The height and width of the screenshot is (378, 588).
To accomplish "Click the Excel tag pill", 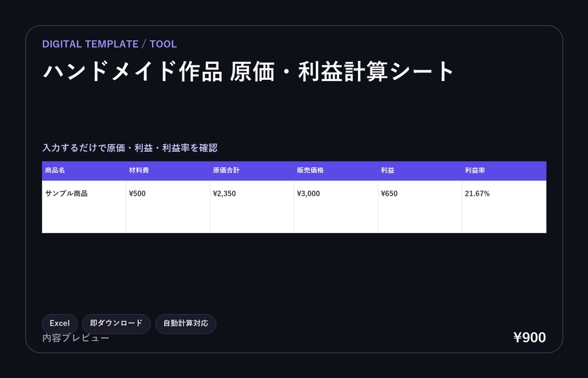I will point(60,323).
